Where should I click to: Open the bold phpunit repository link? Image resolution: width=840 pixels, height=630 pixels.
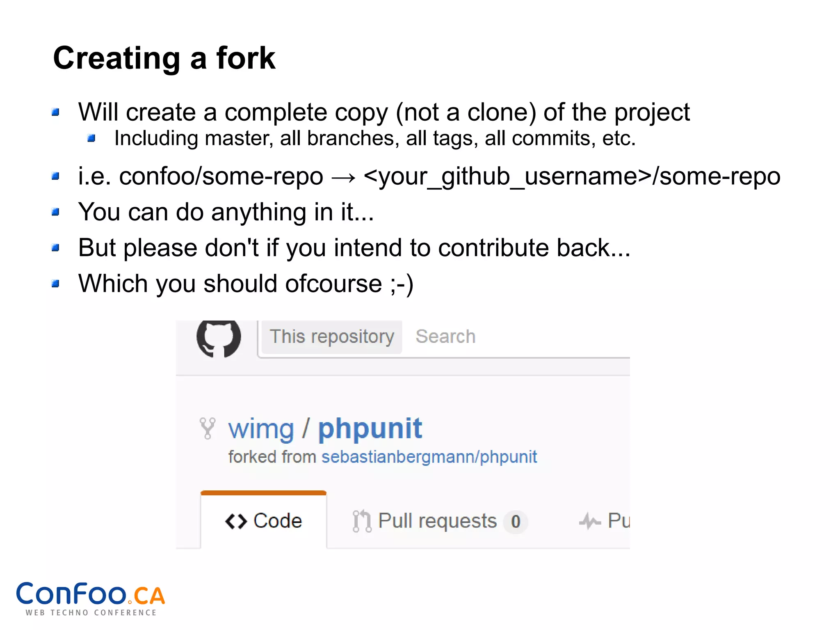[370, 429]
